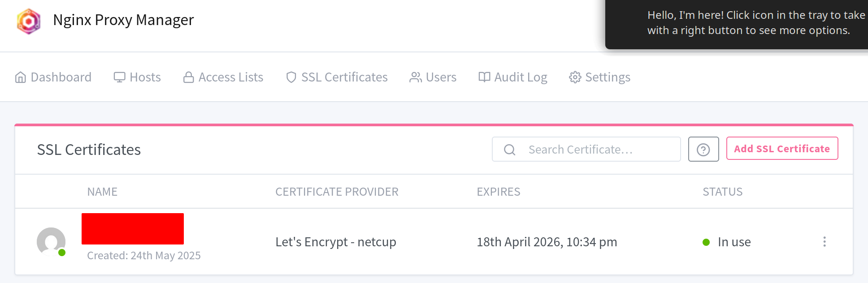The width and height of the screenshot is (868, 283).
Task: Click the Settings gear icon
Action: coord(575,77)
